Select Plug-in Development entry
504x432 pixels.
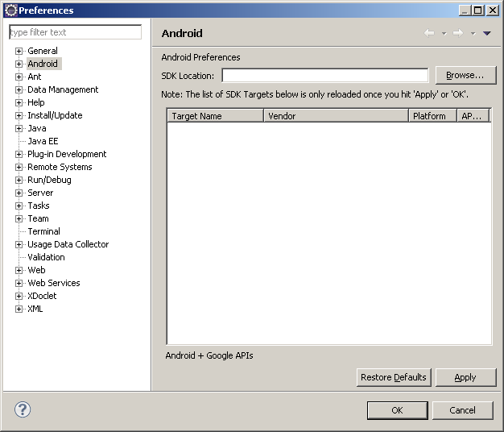point(67,154)
